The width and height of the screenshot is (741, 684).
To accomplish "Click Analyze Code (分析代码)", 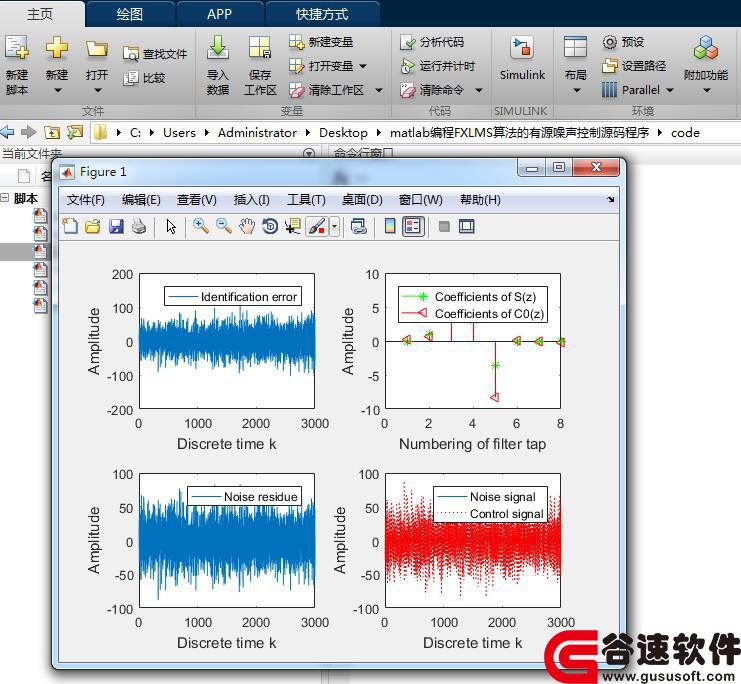I will [431, 42].
